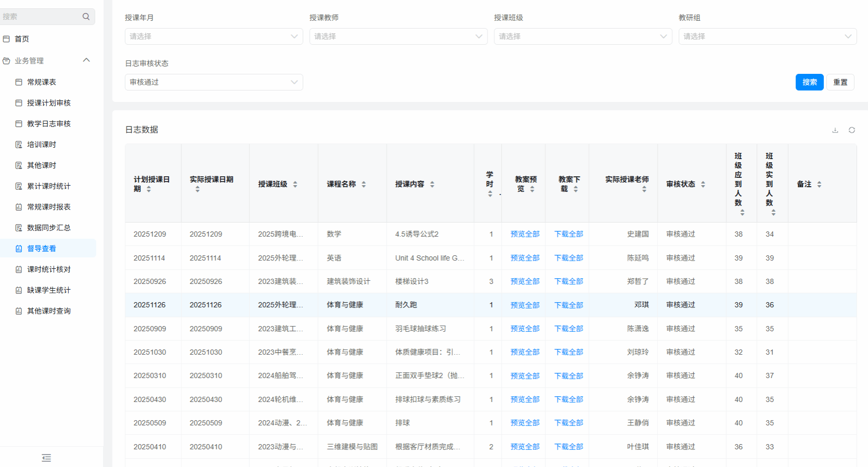This screenshot has width=868, height=467.
Task: Sort by 学时 column
Action: coord(490,194)
